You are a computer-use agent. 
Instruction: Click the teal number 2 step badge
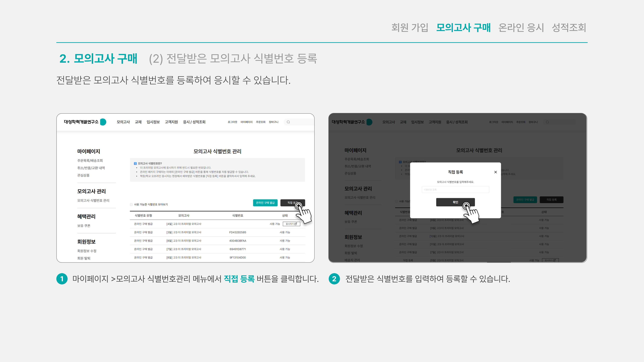pyautogui.click(x=334, y=279)
